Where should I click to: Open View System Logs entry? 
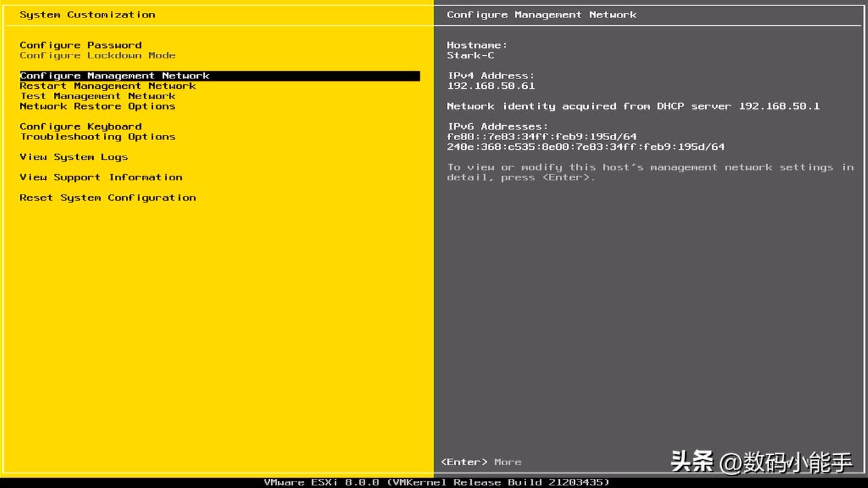pos(74,157)
